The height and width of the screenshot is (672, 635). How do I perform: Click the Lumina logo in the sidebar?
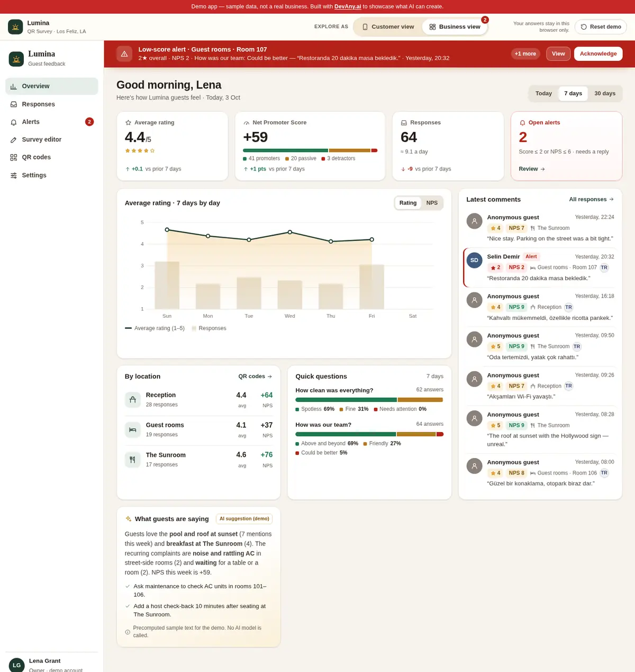coord(16,59)
